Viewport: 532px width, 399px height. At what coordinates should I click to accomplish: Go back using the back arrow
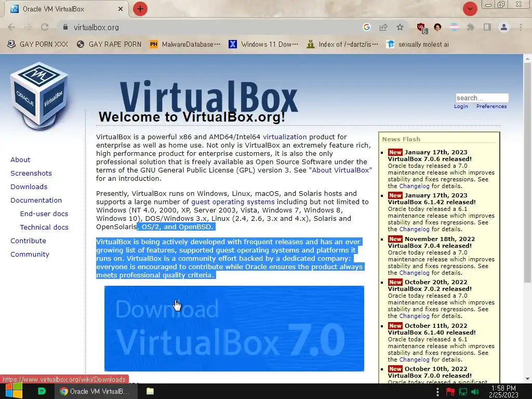click(x=11, y=27)
